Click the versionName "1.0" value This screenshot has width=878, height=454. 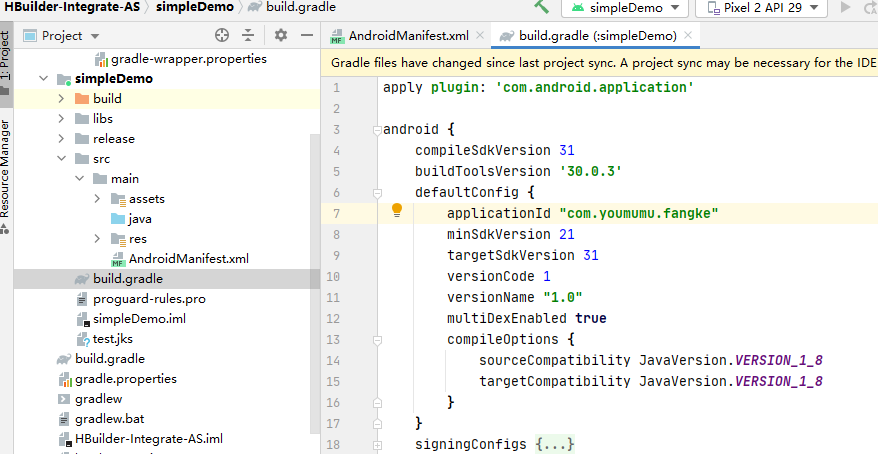(x=563, y=297)
